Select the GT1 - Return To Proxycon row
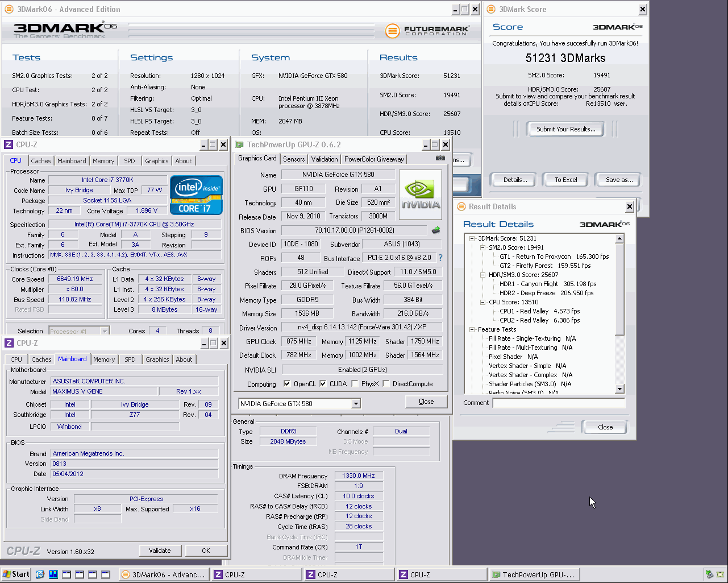The image size is (728, 583). pyautogui.click(x=554, y=257)
